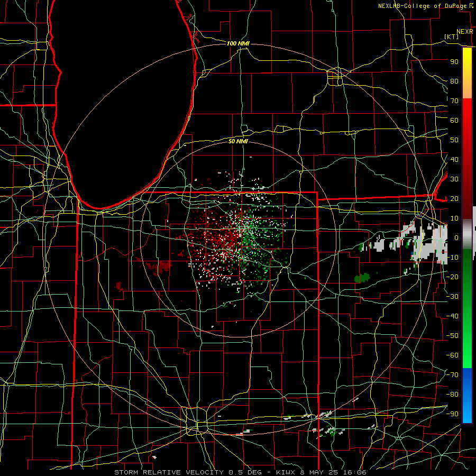Select the 20 value on velocity scale
476x476 pixels.
(x=454, y=198)
